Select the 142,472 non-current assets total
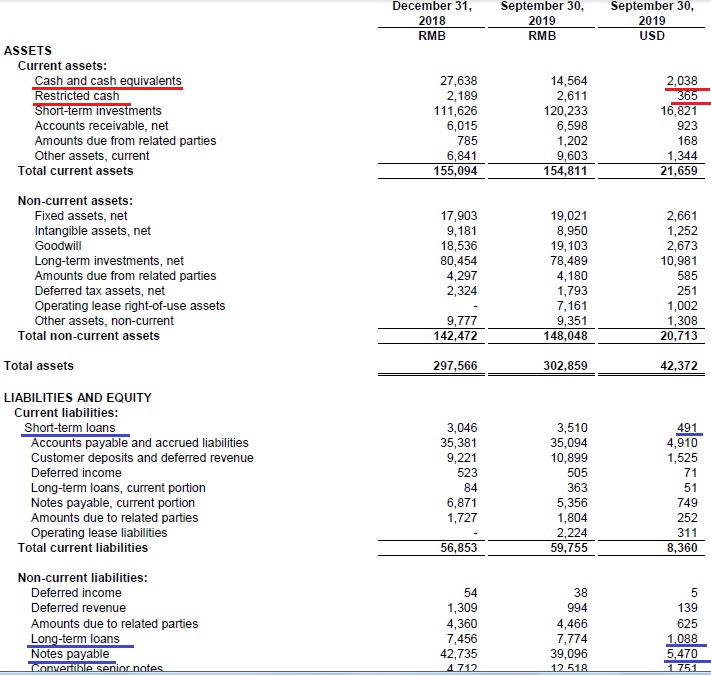The width and height of the screenshot is (711, 675). tap(455, 336)
